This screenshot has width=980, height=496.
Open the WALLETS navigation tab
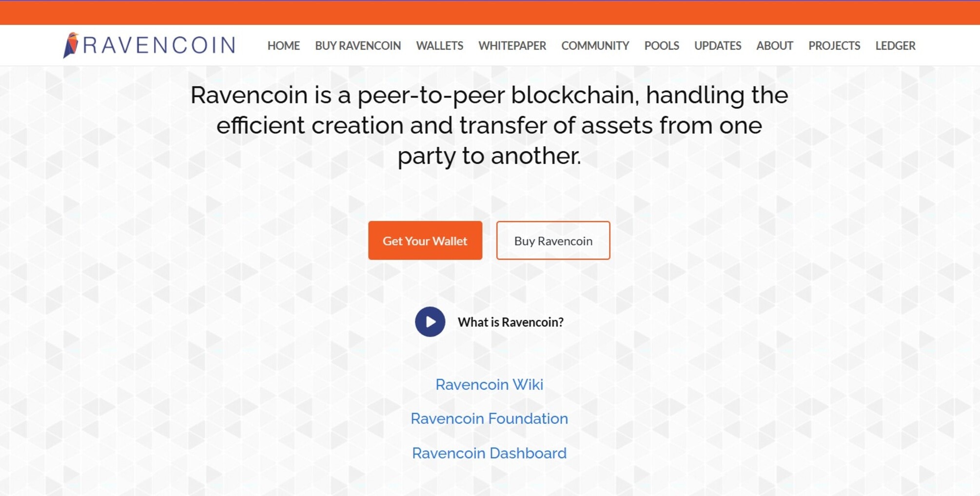pos(439,45)
